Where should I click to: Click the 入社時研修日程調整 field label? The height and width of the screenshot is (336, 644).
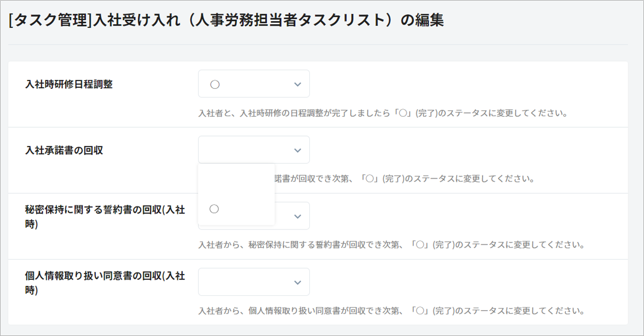tap(69, 84)
